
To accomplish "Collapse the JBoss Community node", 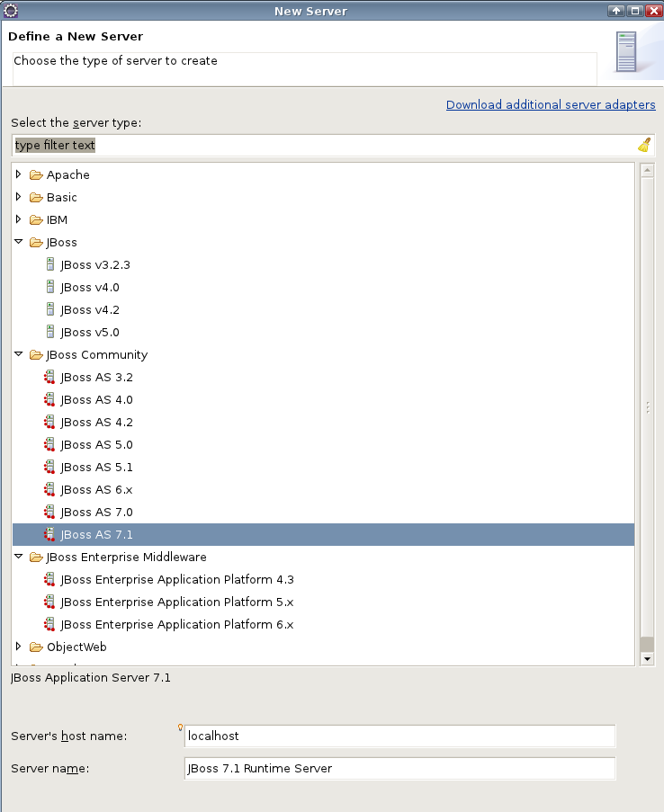I will pos(19,354).
